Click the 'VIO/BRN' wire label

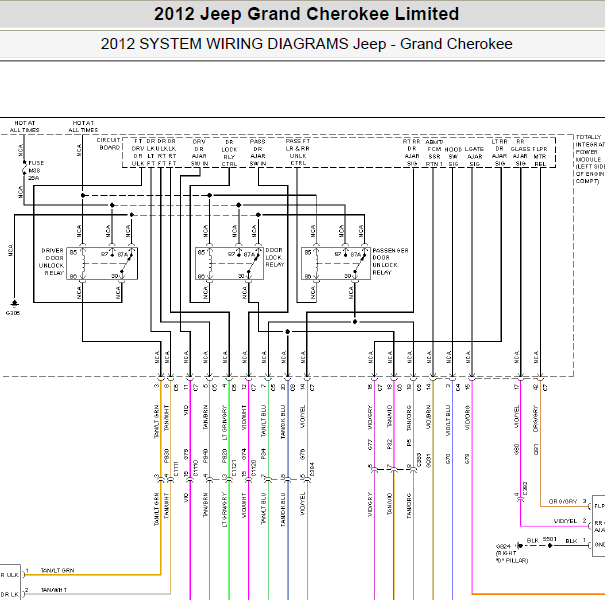pyautogui.click(x=428, y=417)
